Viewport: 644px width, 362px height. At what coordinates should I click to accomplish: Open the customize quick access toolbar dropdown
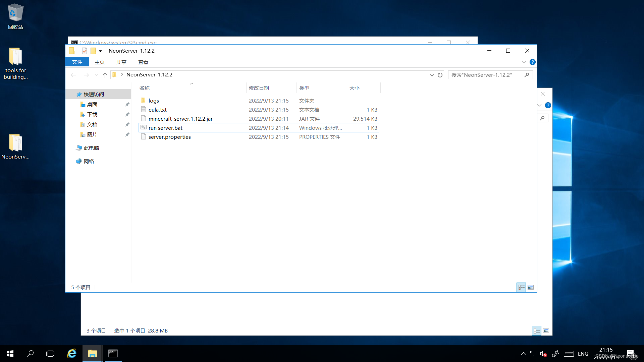point(100,51)
